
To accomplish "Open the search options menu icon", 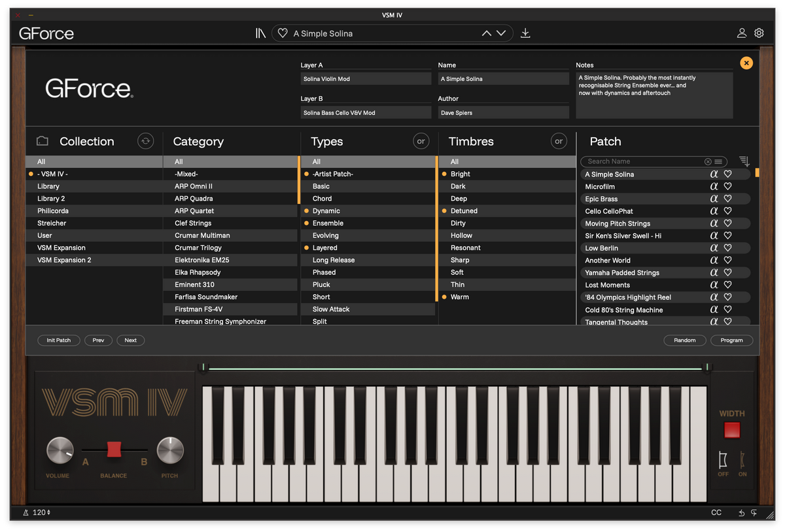I will point(718,161).
